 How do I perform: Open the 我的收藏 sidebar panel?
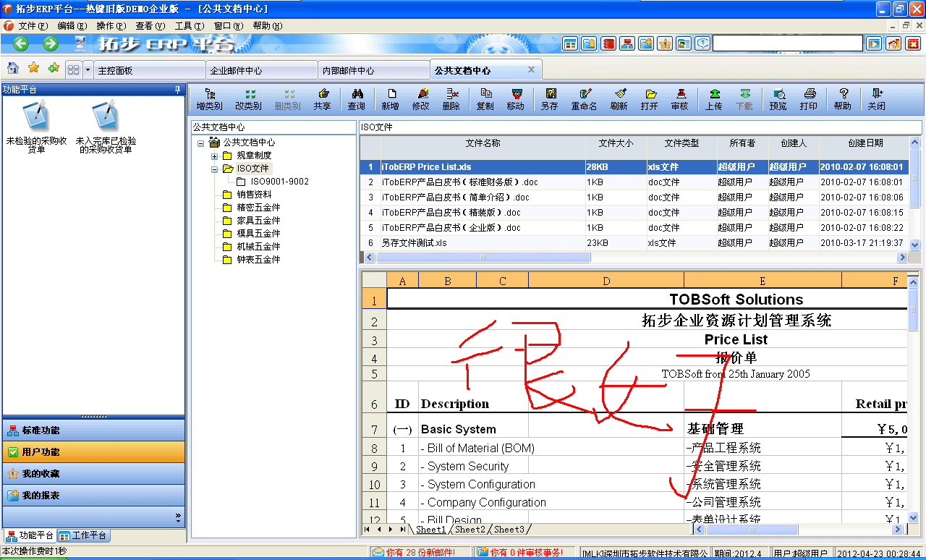tap(94, 474)
